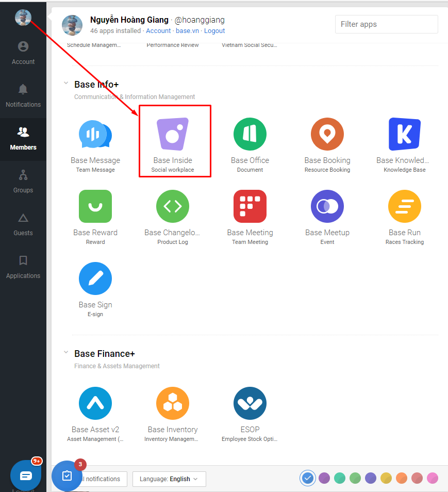Open the Language: English dropdown

click(x=169, y=479)
